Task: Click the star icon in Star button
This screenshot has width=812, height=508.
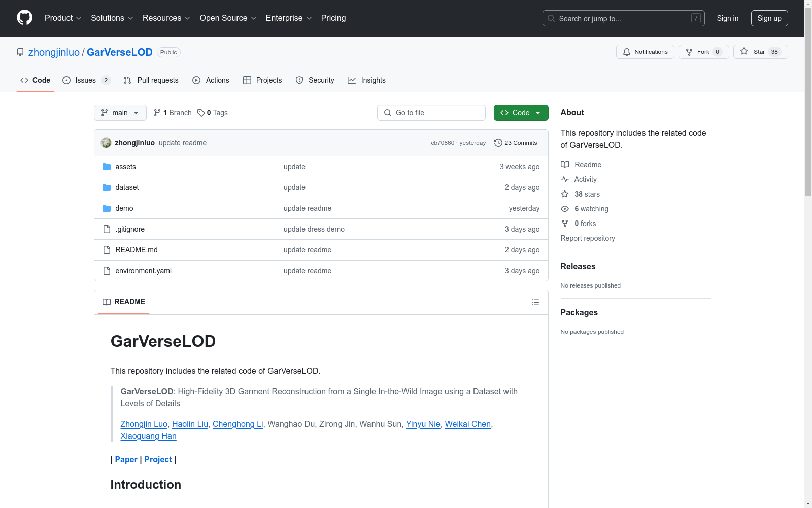Action: [x=744, y=51]
